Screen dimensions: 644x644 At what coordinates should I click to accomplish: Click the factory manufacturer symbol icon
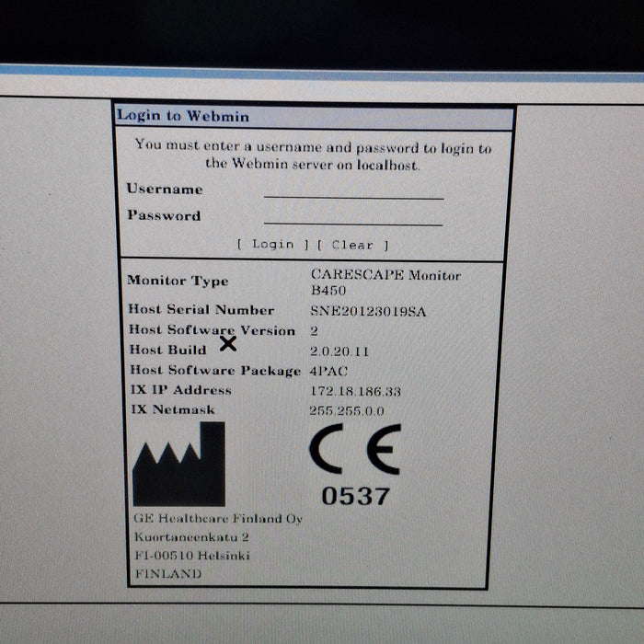178,465
